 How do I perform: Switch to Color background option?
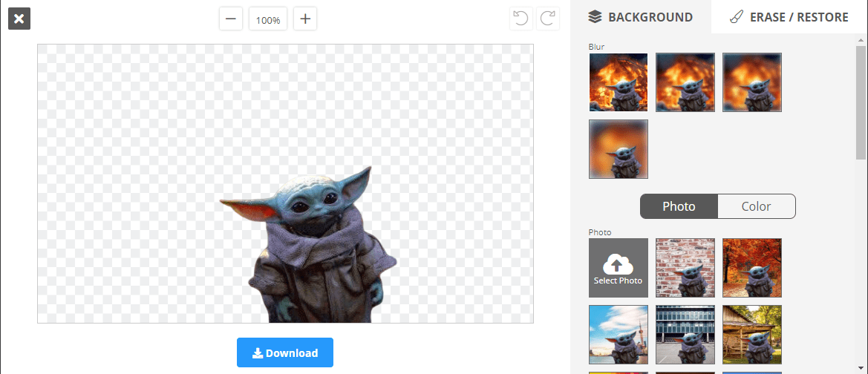756,206
